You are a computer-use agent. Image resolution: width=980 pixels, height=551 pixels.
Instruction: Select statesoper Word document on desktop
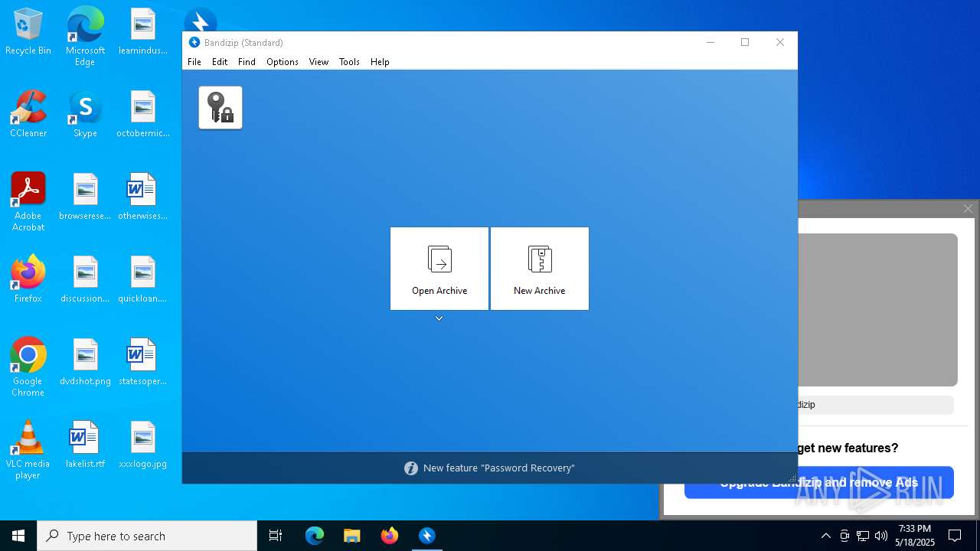pyautogui.click(x=143, y=363)
